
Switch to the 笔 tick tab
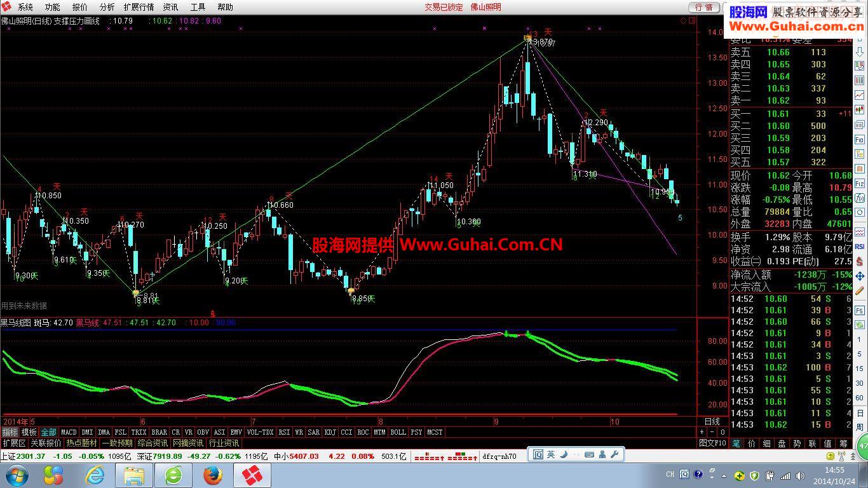click(736, 443)
